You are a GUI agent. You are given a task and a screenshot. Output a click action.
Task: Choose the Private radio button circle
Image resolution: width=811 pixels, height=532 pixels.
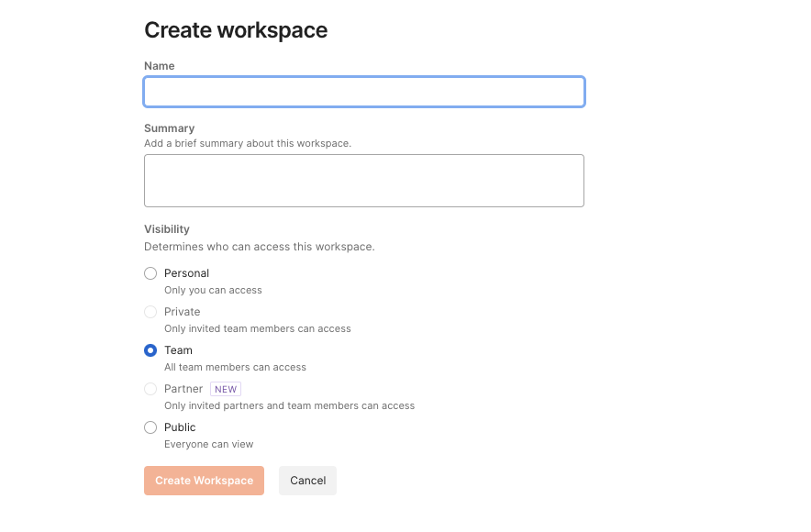click(150, 312)
